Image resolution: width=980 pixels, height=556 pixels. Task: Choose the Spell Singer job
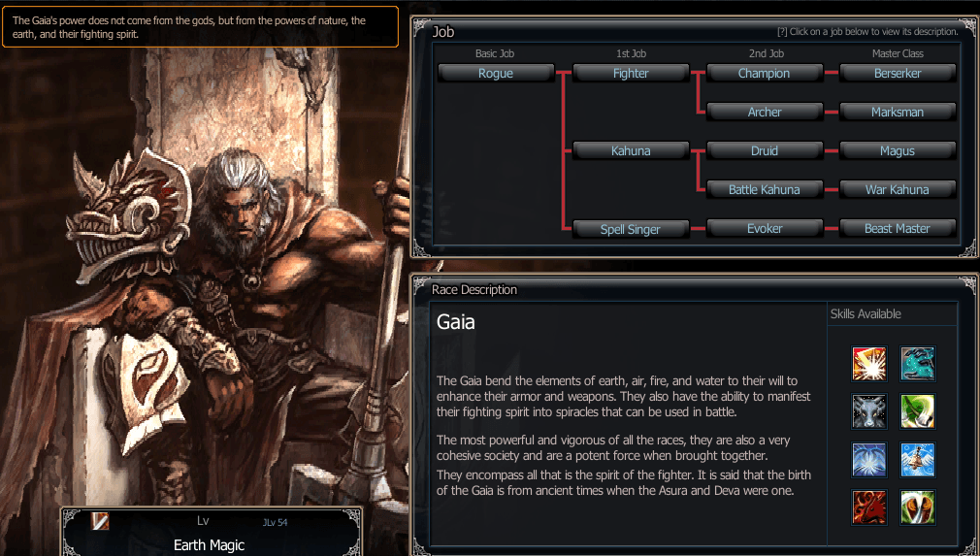coord(631,229)
